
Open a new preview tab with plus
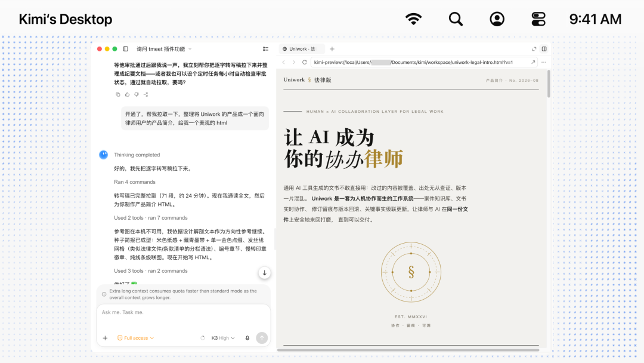332,49
